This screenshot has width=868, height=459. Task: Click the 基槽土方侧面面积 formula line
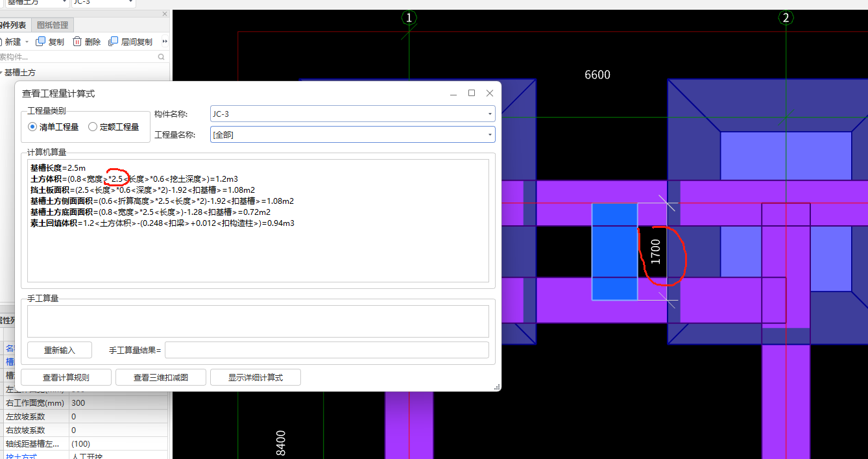point(162,201)
